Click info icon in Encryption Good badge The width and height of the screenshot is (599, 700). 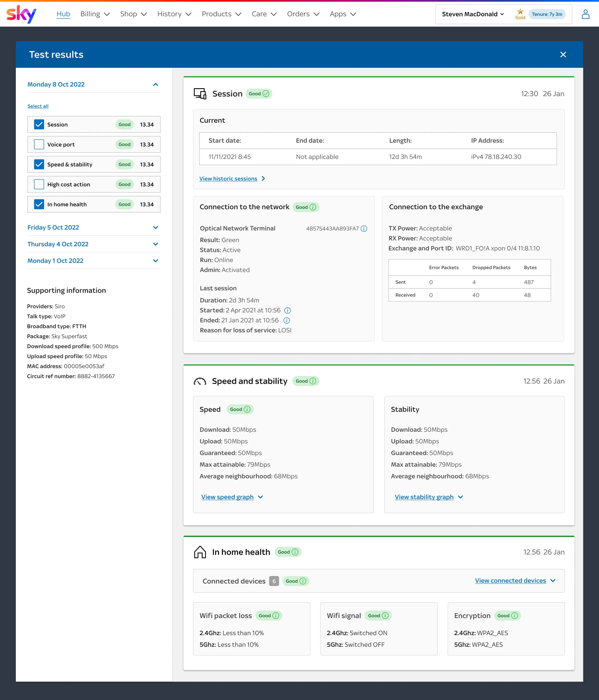pos(514,615)
